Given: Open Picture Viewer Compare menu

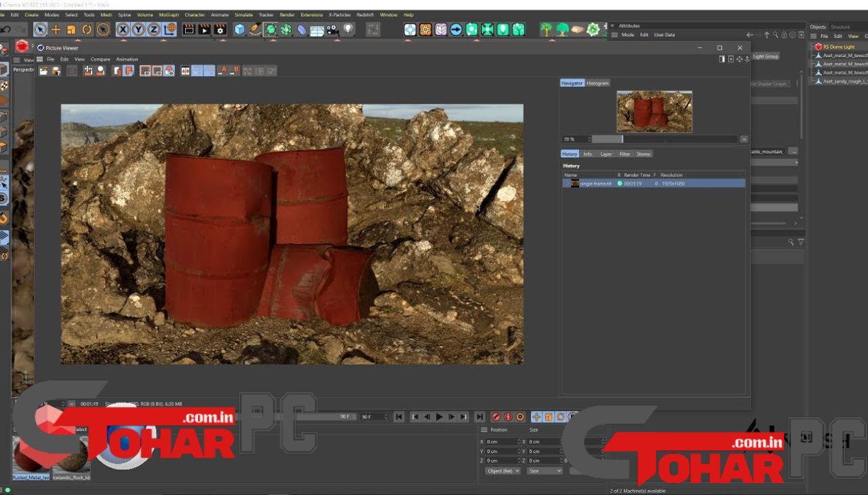Looking at the screenshot, I should pyautogui.click(x=100, y=59).
